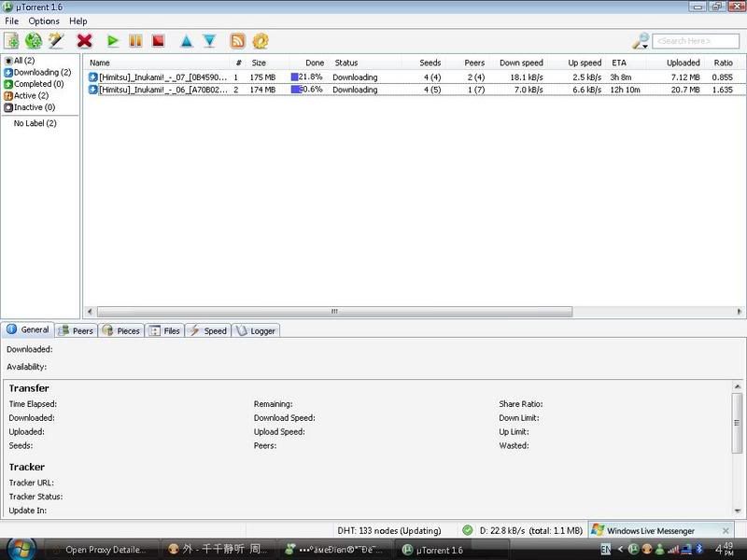Switch to the Logger tab
Screen dimensions: 747x560
coord(256,331)
